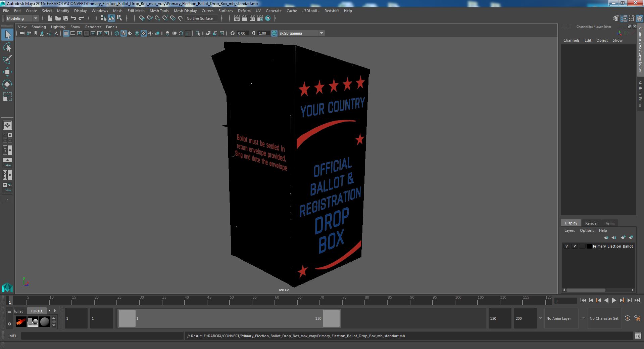This screenshot has width=644, height=349.
Task: Toggle textured display in viewport
Action: (144, 33)
